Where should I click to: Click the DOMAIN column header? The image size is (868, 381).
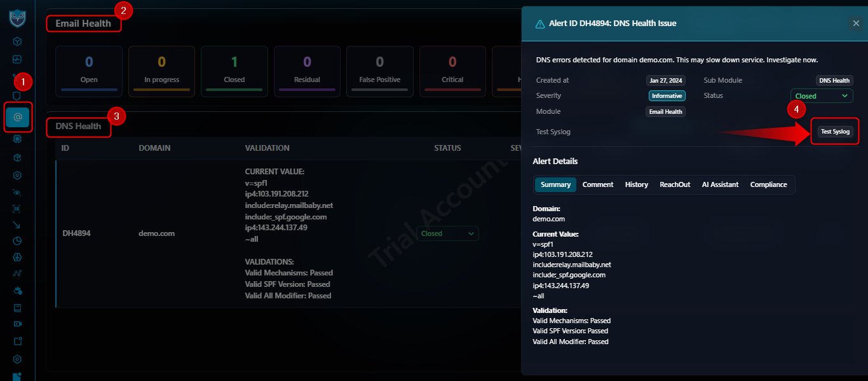point(154,148)
